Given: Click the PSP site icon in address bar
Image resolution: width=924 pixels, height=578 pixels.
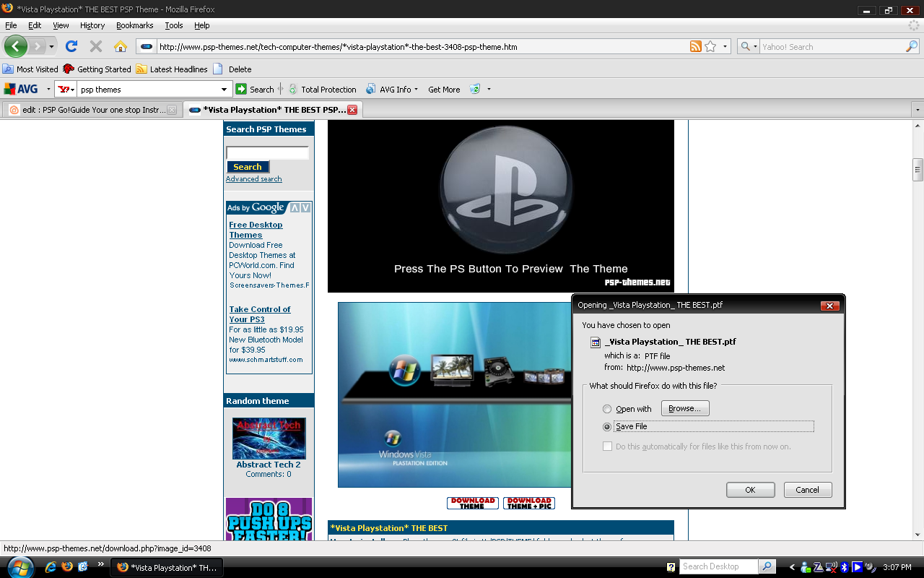Looking at the screenshot, I should point(147,47).
